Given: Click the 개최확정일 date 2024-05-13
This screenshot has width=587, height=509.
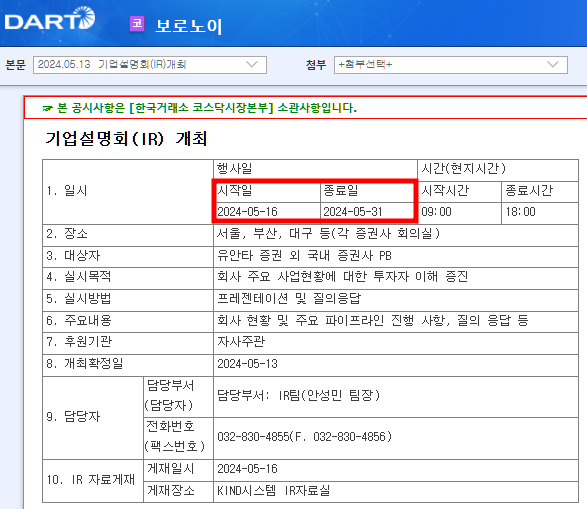Looking at the screenshot, I should (x=247, y=363).
